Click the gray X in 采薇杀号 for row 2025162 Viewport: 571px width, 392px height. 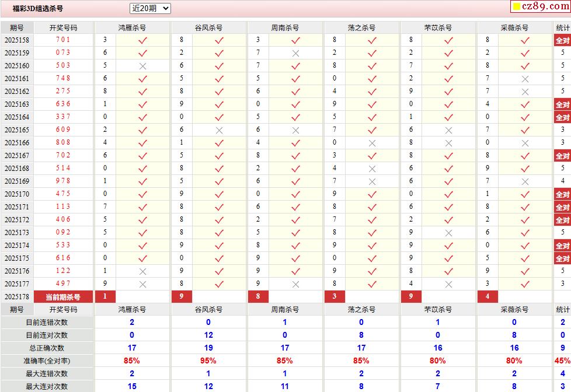525,92
